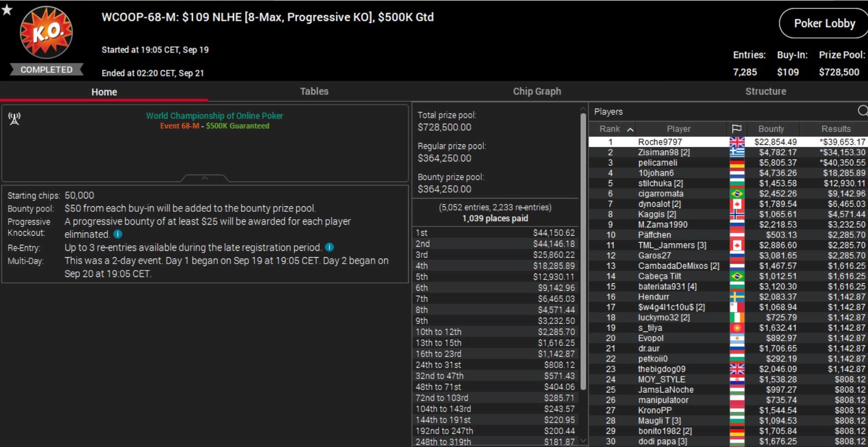Click the Re-Entry info icon
The image size is (868, 447).
(x=329, y=248)
